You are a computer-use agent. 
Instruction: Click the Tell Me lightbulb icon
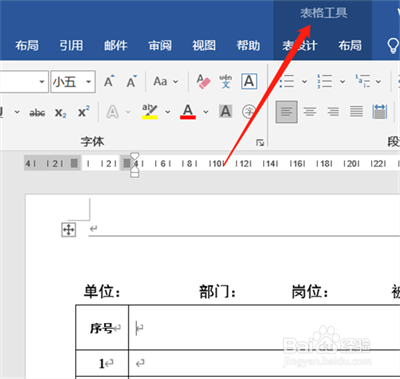click(393, 45)
